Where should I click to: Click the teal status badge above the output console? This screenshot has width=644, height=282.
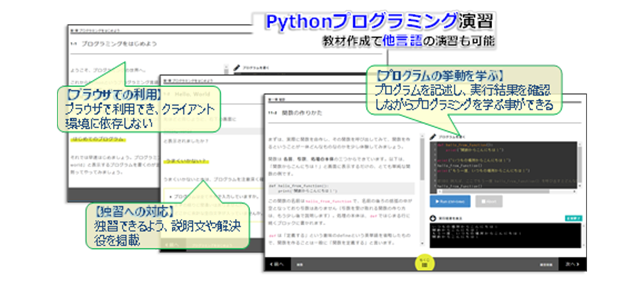[573, 218]
